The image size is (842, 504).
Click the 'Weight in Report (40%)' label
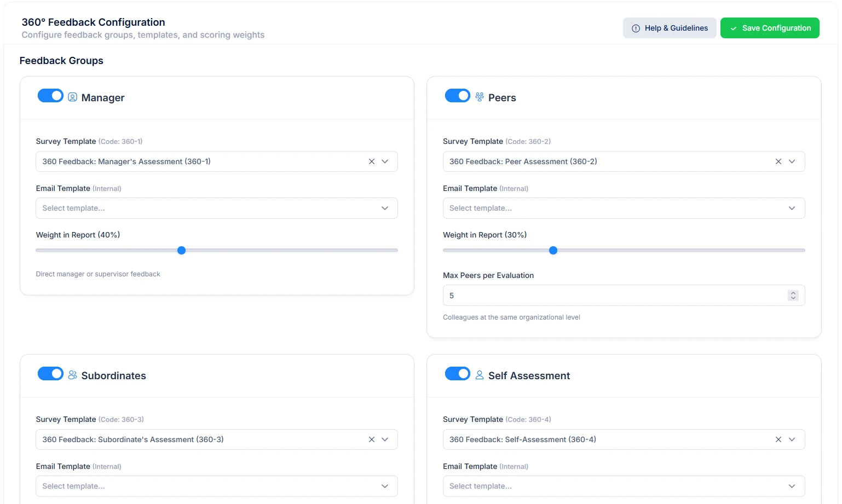click(x=78, y=235)
